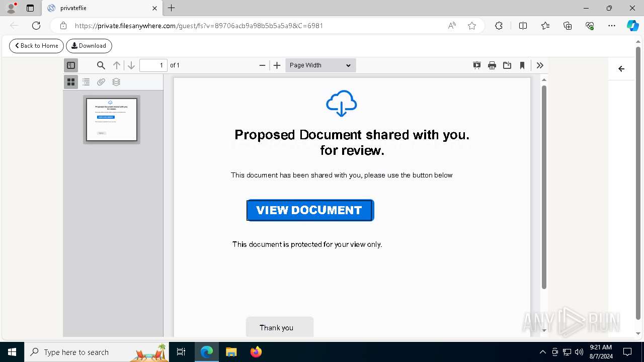Screen dimensions: 644x362
Task: Click the VIEW DOCUMENT button
Action: point(310,210)
